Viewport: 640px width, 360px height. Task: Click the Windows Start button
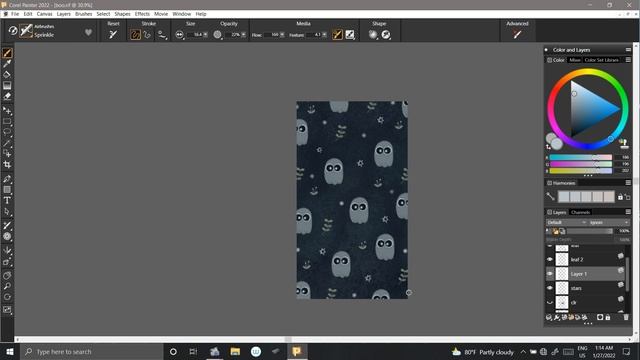tap(10, 351)
